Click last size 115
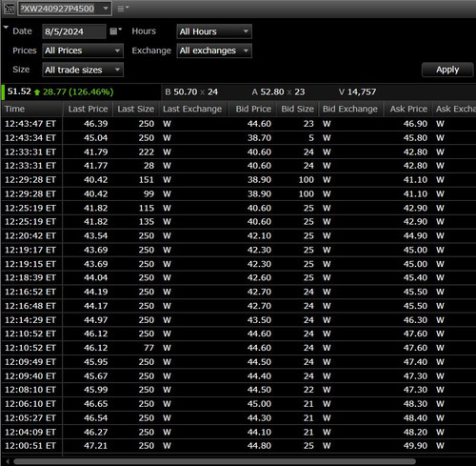The width and height of the screenshot is (476, 466). [147, 208]
